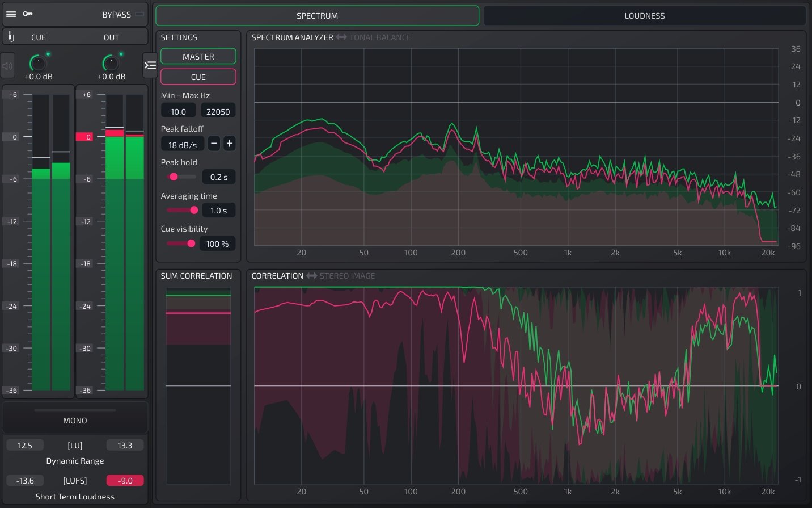Click the Peak hold slider handle
The image size is (812, 508).
[x=174, y=177]
